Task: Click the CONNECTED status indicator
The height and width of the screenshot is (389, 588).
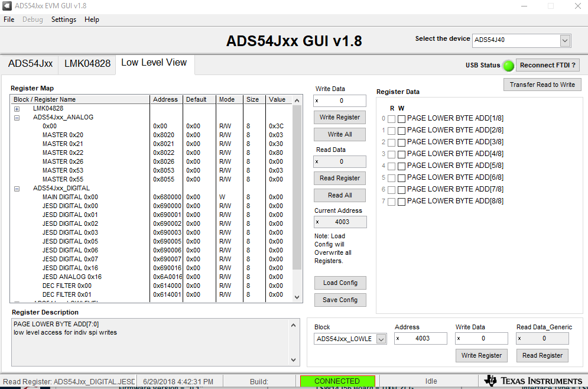Action: [x=337, y=381]
